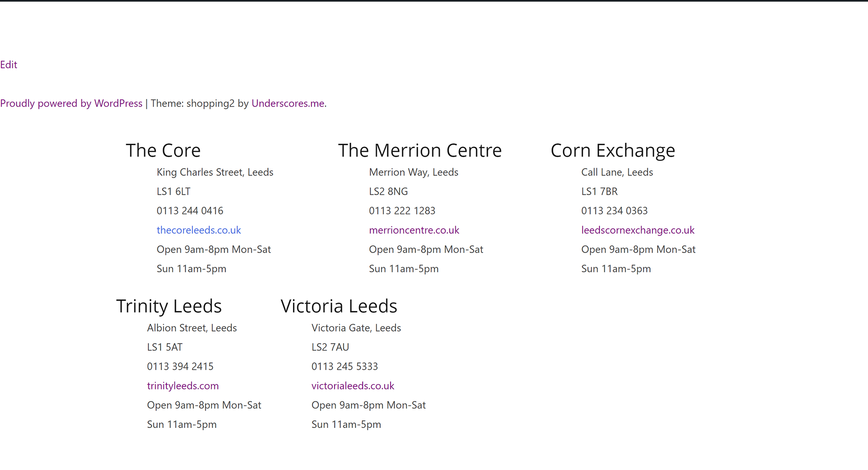Select The Core heading
This screenshot has height=470, width=868.
(163, 150)
